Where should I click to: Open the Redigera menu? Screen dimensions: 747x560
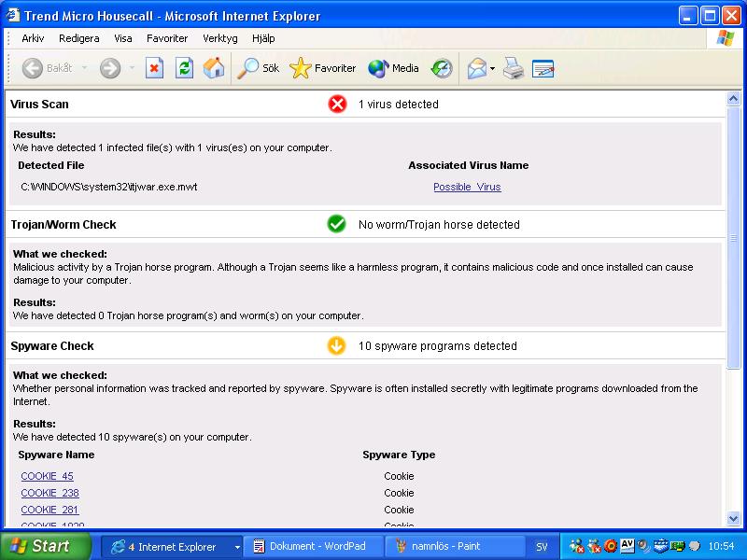pos(79,38)
